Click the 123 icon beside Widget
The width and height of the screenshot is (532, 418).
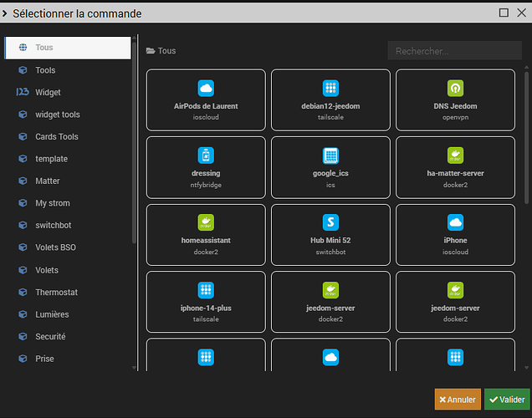[23, 92]
